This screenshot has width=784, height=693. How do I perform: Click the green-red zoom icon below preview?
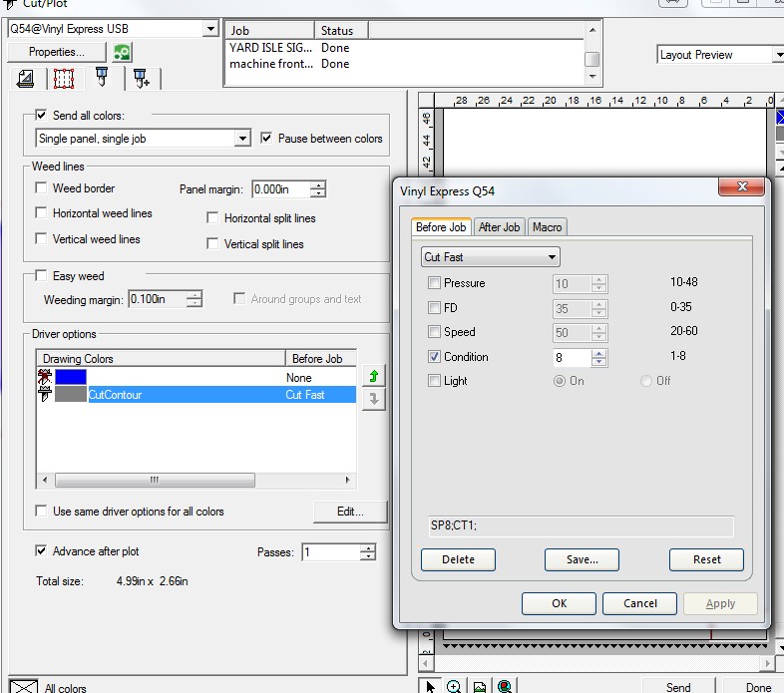click(505, 686)
